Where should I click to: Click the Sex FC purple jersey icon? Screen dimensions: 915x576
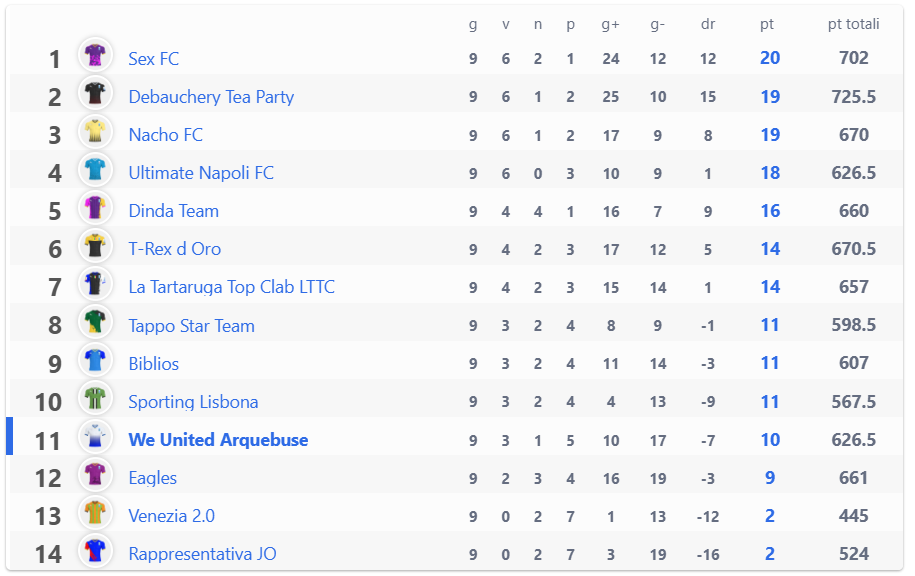[95, 55]
